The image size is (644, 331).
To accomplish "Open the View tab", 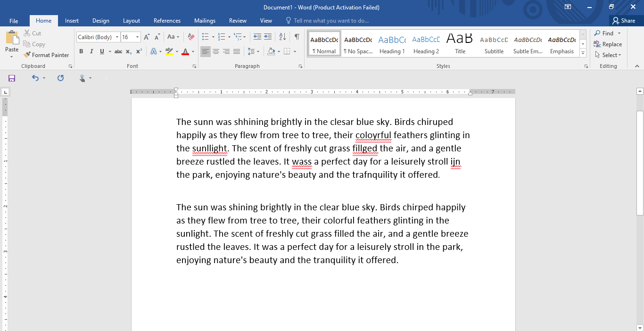I will 266,21.
